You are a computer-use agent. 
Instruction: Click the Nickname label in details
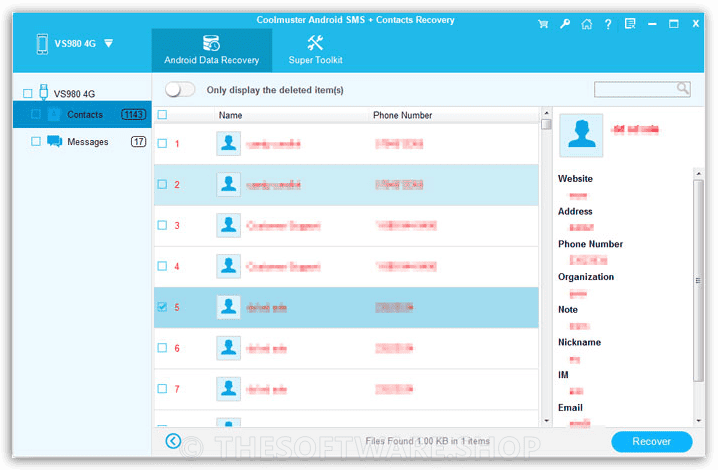click(579, 342)
